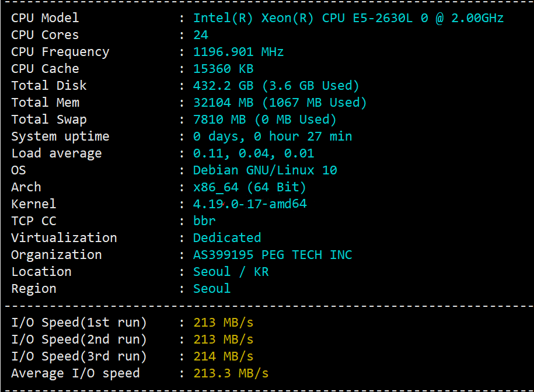Click the Total Mem value 32104 MB
The height and width of the screenshot is (392, 534).
tap(224, 103)
